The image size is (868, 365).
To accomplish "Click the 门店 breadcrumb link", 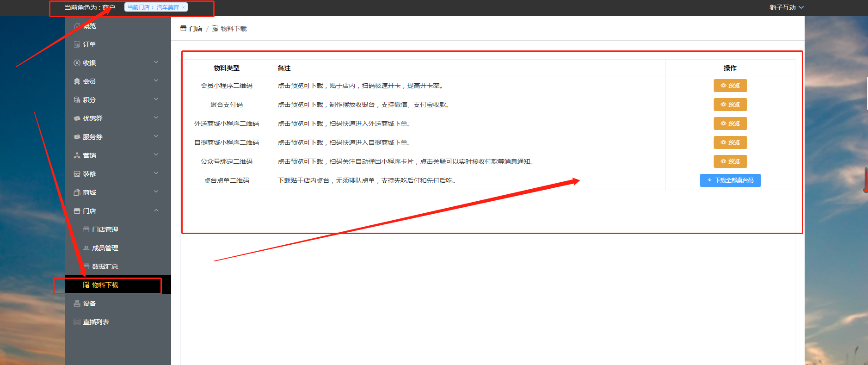I will pos(196,29).
